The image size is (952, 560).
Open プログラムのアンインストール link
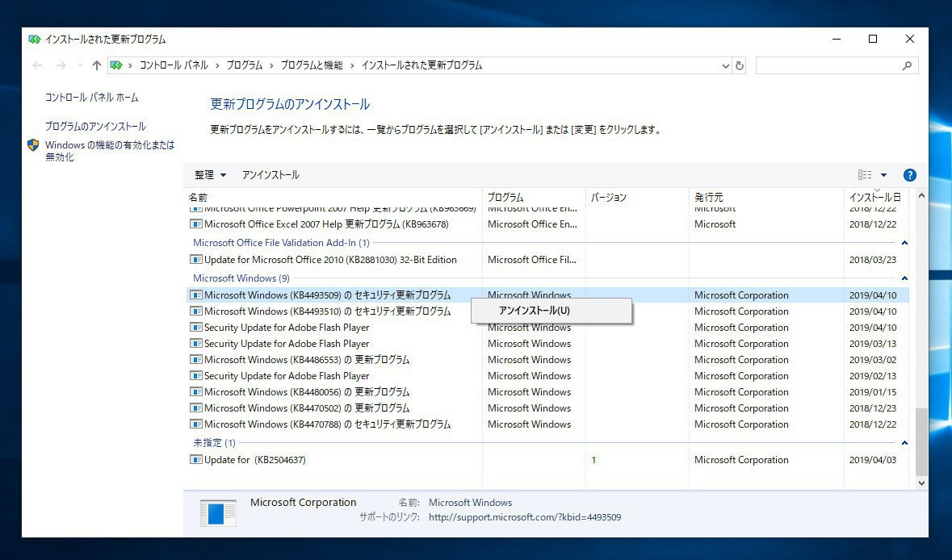point(95,126)
